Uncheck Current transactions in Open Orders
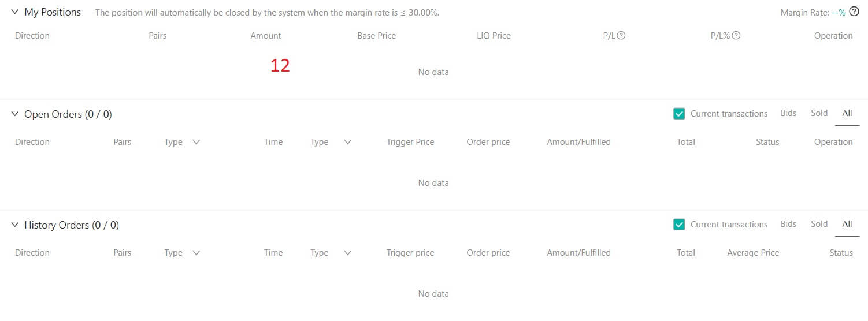Viewport: 868px width, 321px height. coord(679,114)
